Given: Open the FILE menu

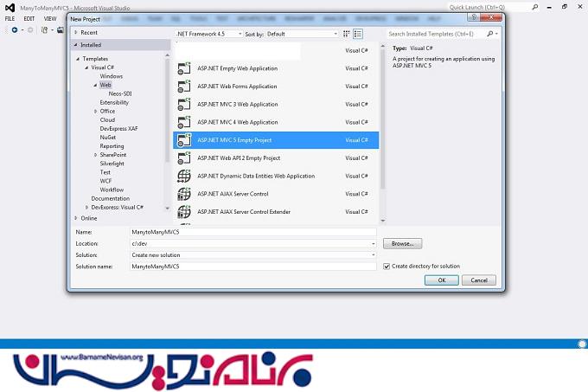Looking at the screenshot, I should [10, 18].
